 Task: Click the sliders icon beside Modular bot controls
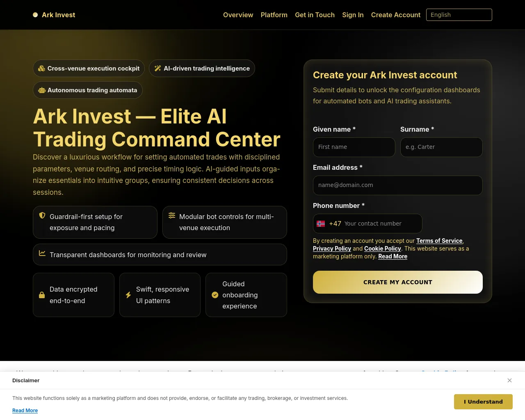click(x=172, y=215)
